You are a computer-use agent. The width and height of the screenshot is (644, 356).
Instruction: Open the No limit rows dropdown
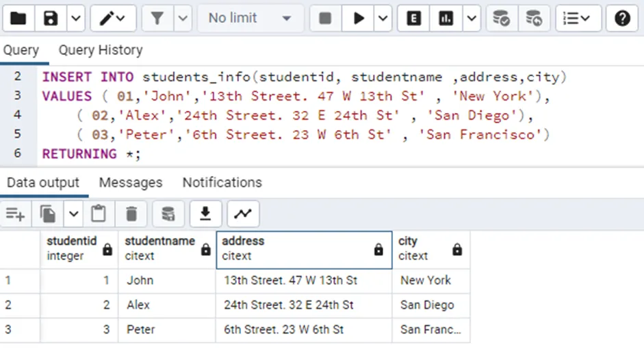pos(250,18)
